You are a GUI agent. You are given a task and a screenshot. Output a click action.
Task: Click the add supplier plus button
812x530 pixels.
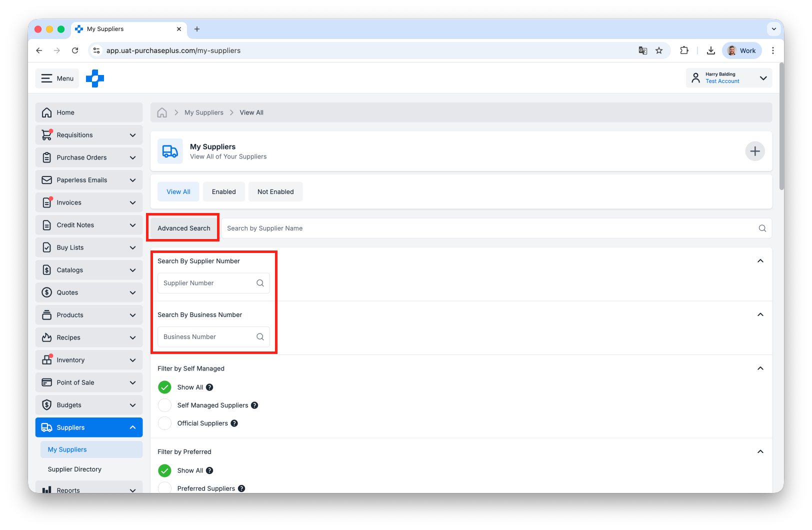[x=755, y=151]
